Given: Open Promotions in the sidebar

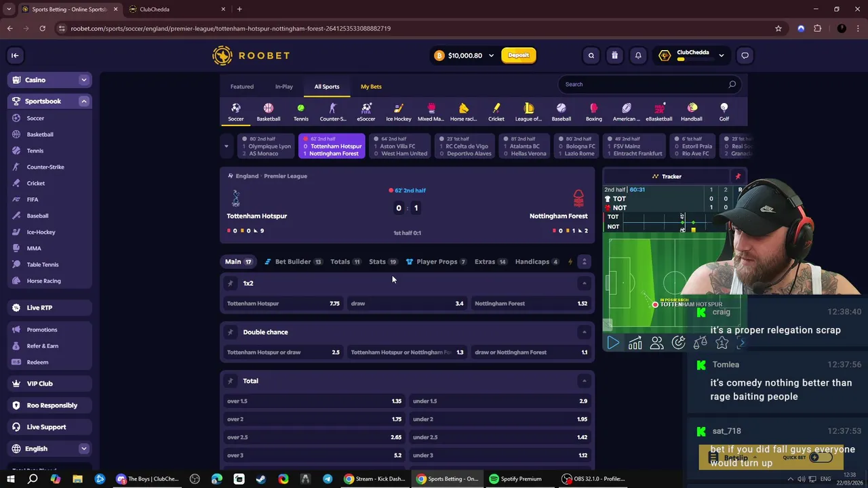Looking at the screenshot, I should [42, 329].
